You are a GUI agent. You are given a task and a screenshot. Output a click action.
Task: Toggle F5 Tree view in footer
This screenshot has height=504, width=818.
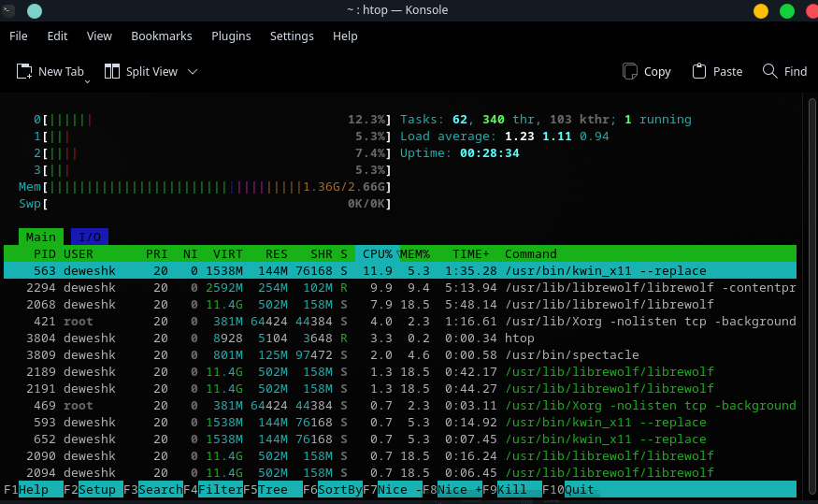click(x=273, y=489)
